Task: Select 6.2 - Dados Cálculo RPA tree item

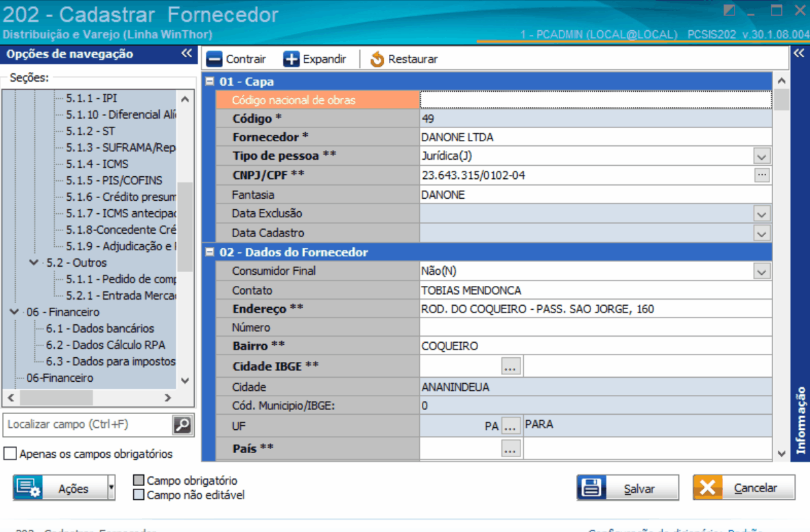Action: 106,345
